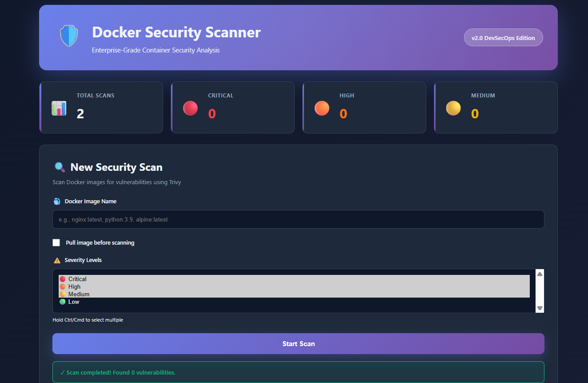Click the warning triangle Severity Levels icon

[57, 260]
